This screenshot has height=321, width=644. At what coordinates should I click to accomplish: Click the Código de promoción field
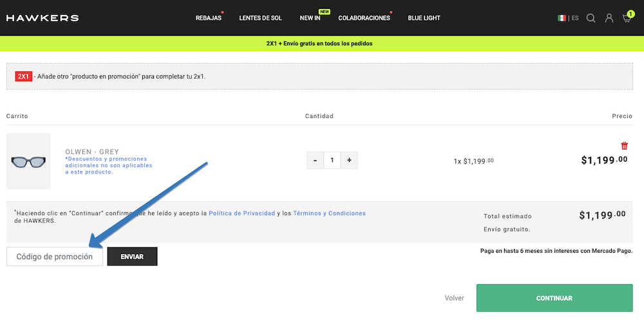55,257
